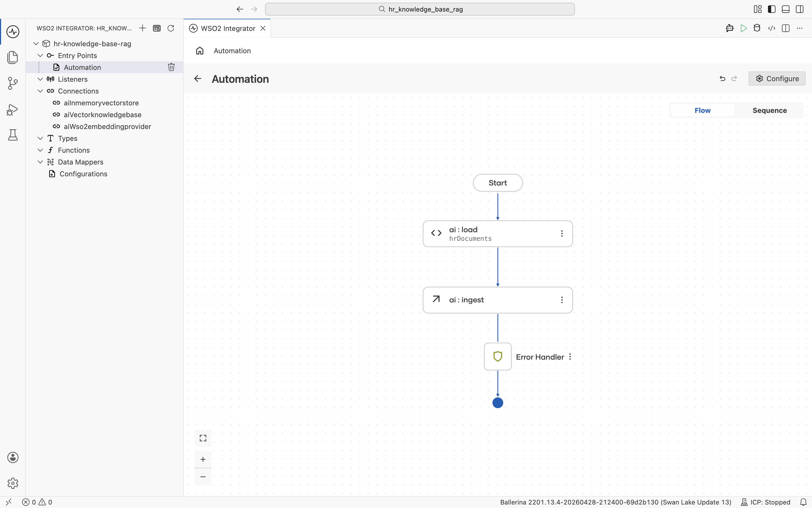
Task: Open the Testing flask icon
Action: (x=13, y=135)
